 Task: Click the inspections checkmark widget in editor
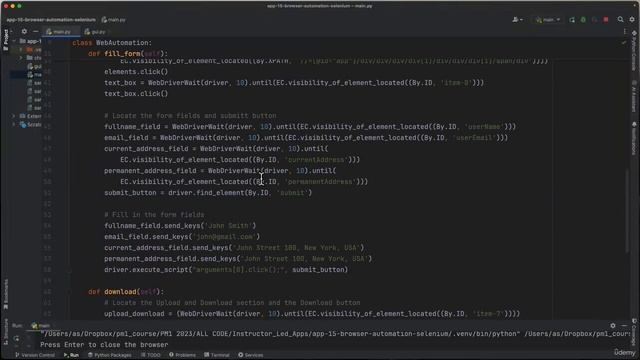[x=624, y=42]
